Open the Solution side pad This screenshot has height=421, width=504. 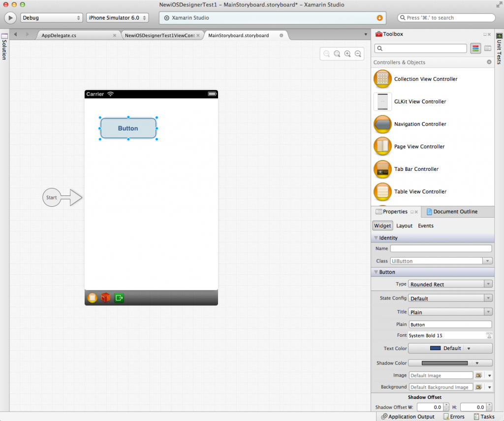coord(4,47)
